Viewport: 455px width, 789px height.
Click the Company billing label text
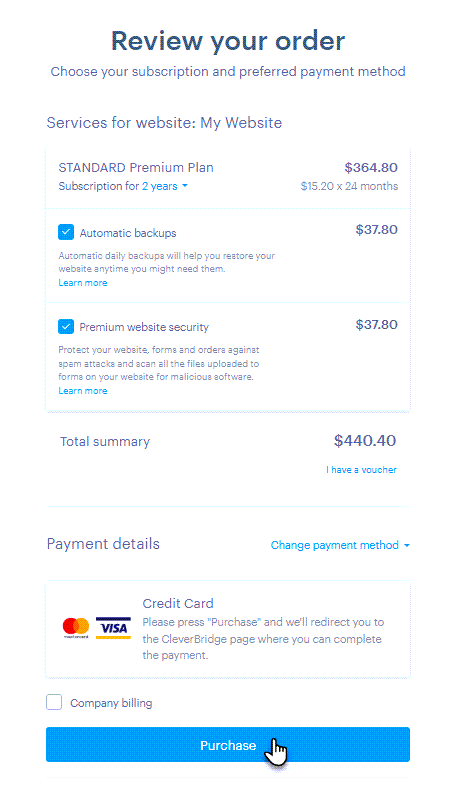click(x=111, y=703)
